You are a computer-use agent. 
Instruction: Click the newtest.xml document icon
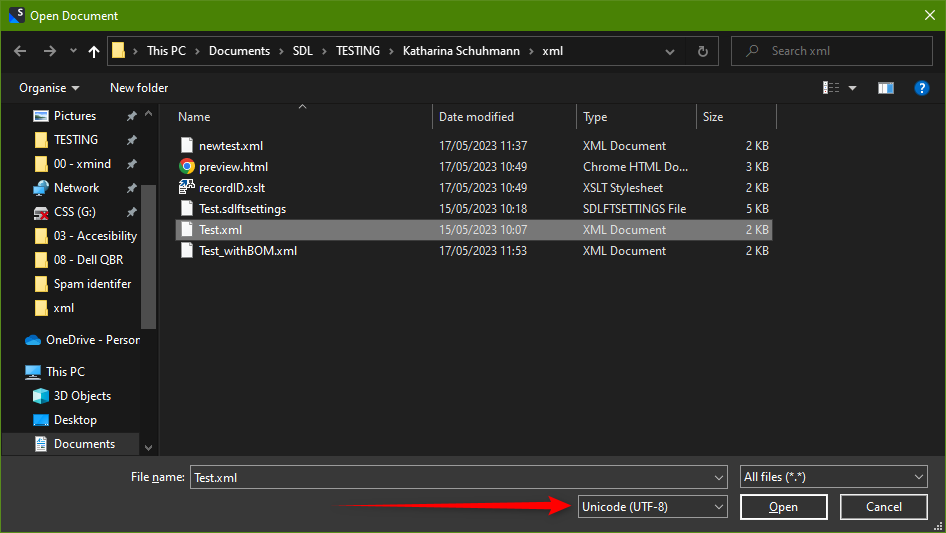click(x=187, y=145)
